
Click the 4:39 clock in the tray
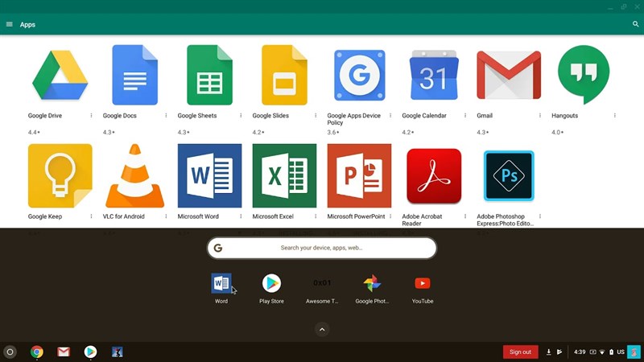coord(580,352)
